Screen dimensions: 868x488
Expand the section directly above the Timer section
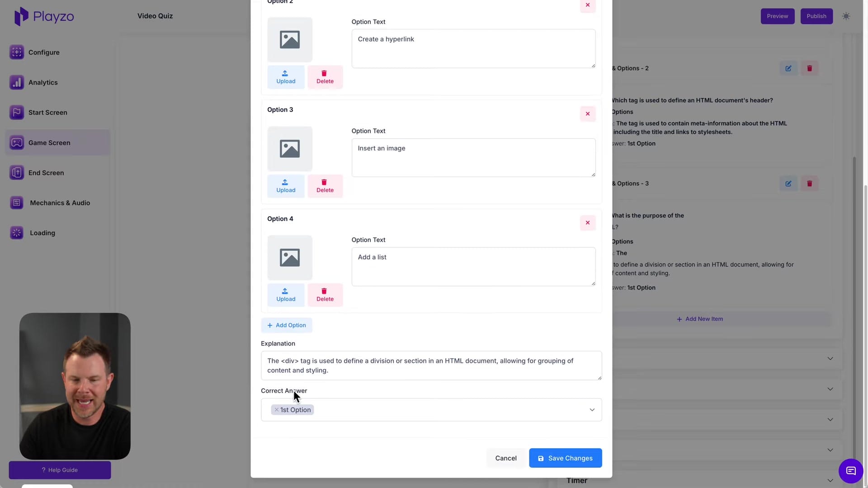[830, 450]
